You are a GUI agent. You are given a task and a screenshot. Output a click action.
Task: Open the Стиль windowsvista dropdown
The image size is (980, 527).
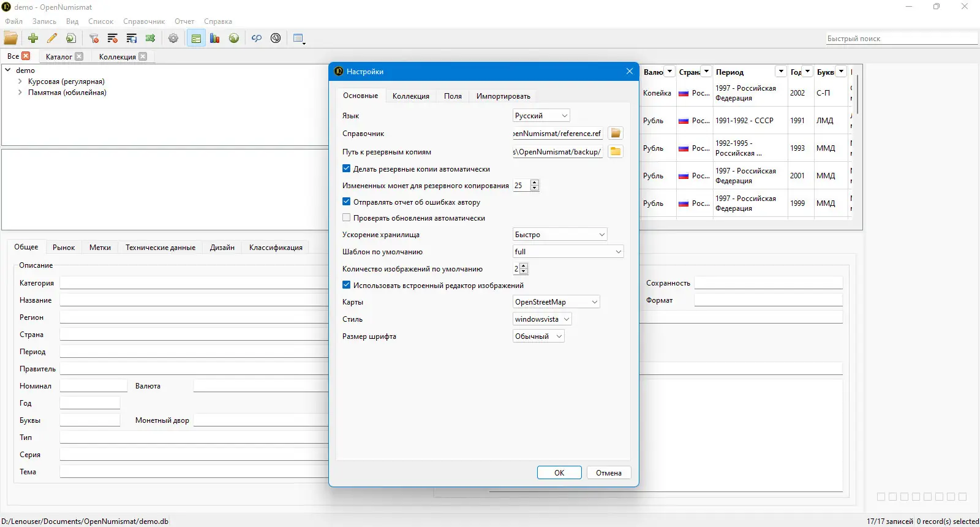click(542, 319)
